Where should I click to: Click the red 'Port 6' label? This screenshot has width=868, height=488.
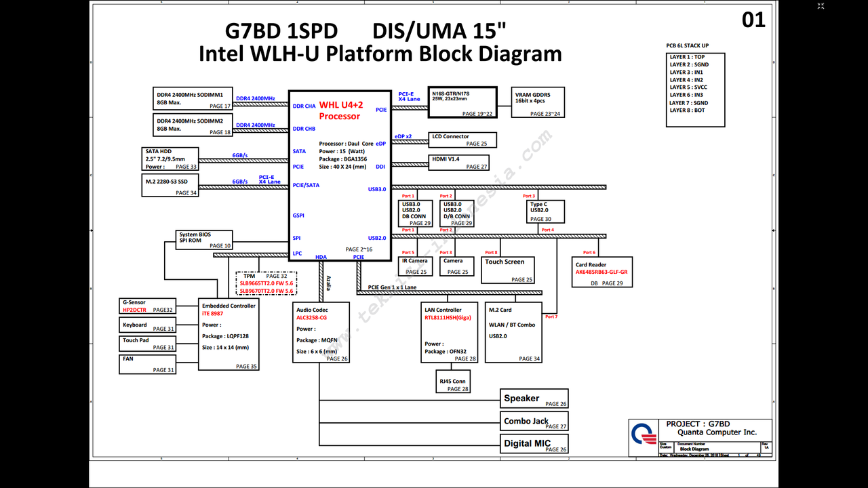589,252
